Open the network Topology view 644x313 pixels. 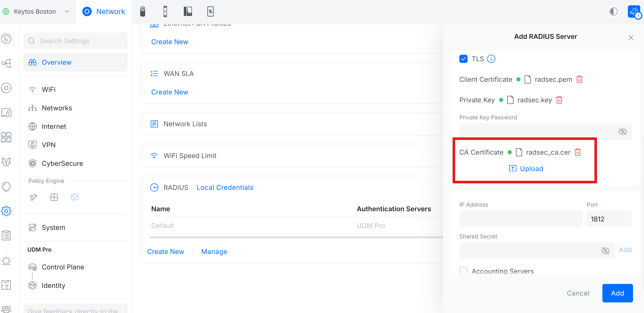[x=6, y=63]
